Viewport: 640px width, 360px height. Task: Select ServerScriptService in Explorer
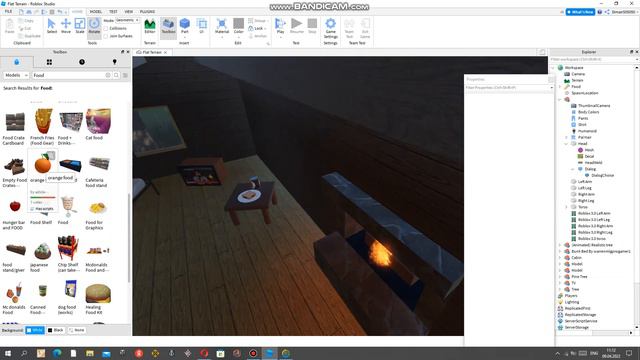[581, 321]
